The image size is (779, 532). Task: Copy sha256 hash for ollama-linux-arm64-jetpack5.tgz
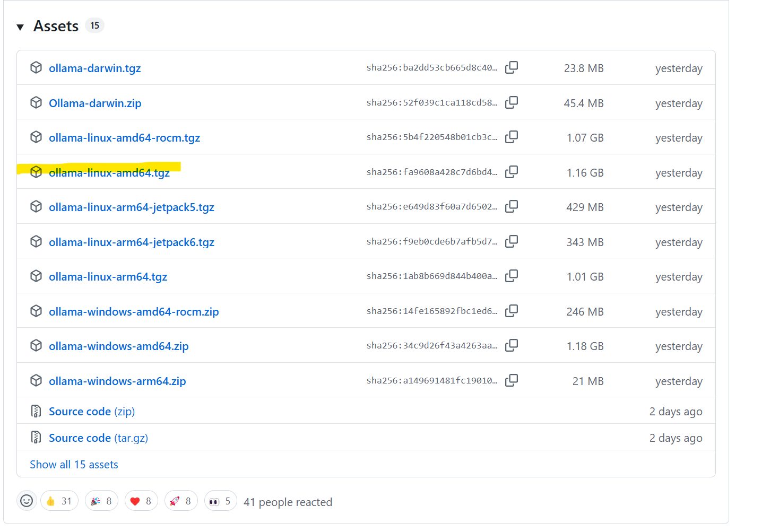(512, 206)
